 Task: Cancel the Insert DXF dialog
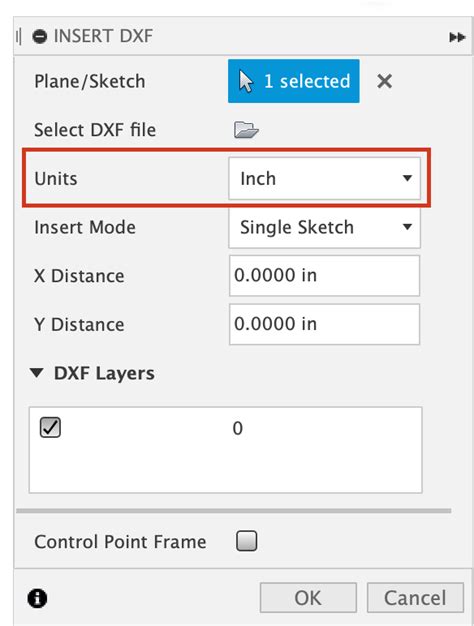tap(415, 598)
